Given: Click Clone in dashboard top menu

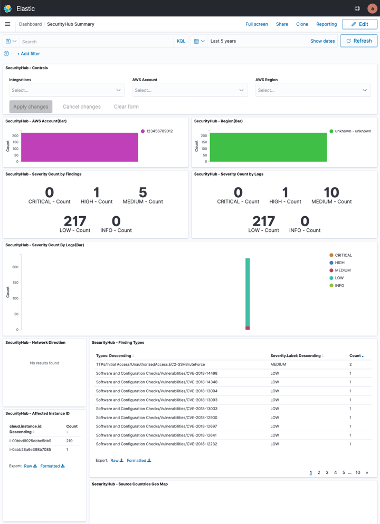Looking at the screenshot, I should tap(302, 24).
